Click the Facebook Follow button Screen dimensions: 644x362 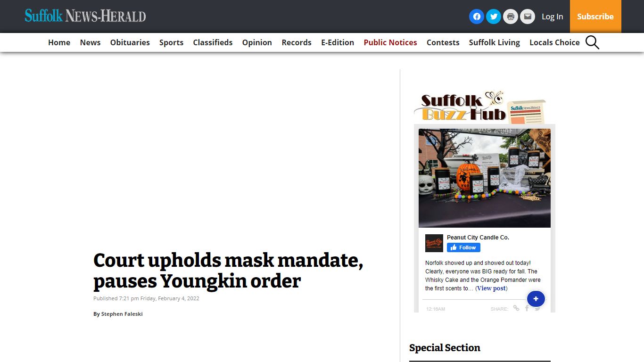463,247
